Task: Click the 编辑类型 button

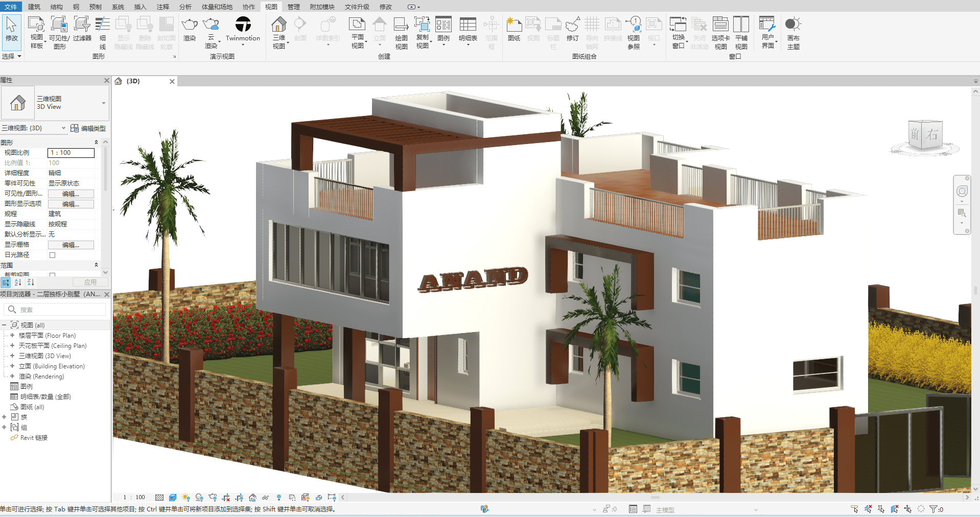Action: [x=88, y=128]
